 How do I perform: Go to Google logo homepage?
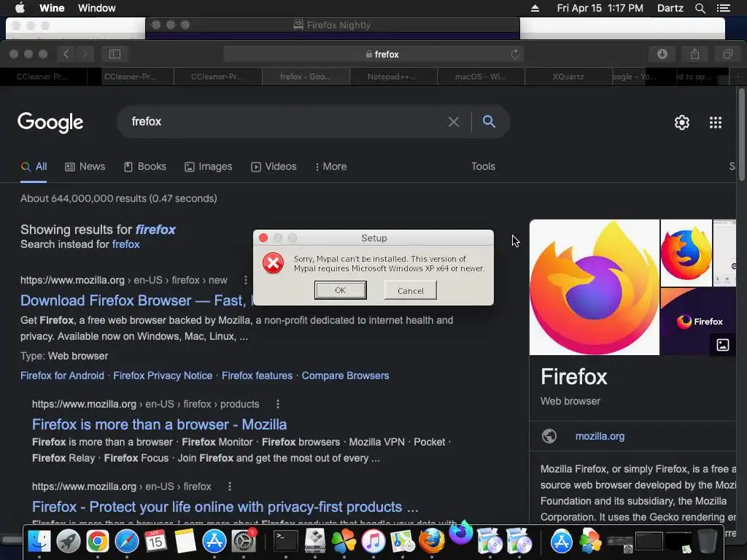50,122
